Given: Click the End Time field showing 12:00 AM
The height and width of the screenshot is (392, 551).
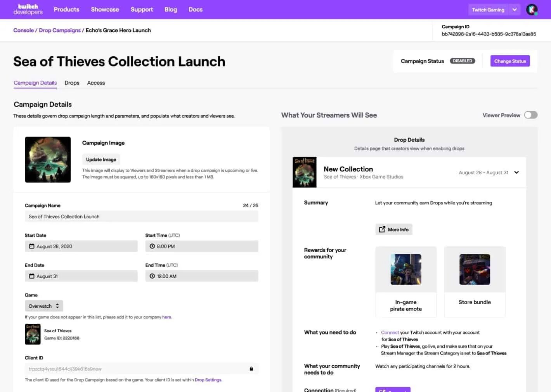Looking at the screenshot, I should [202, 276].
